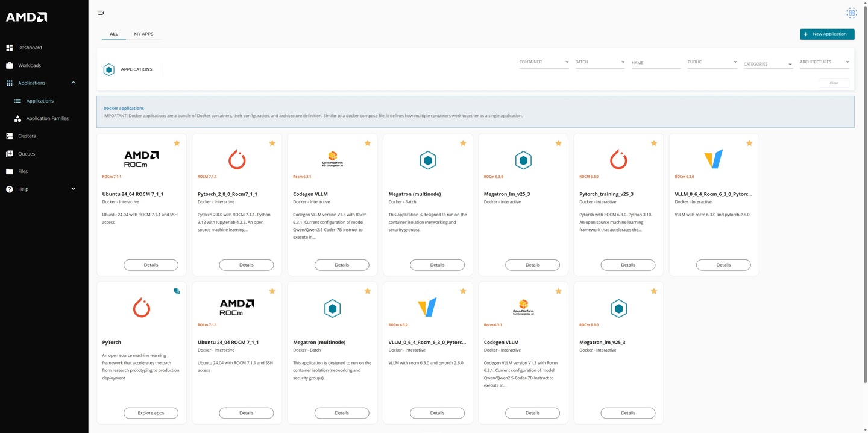Open the Dashboard sidebar icon
Image resolution: width=868 pixels, height=433 pixels.
[x=10, y=48]
